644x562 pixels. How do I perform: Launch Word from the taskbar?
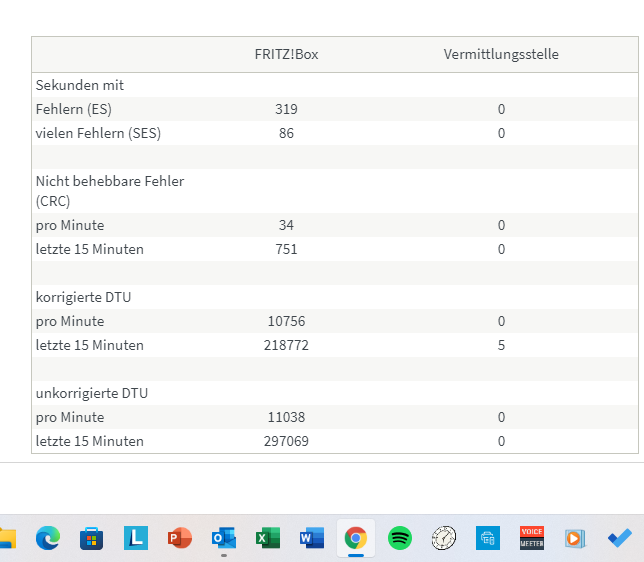pyautogui.click(x=312, y=538)
